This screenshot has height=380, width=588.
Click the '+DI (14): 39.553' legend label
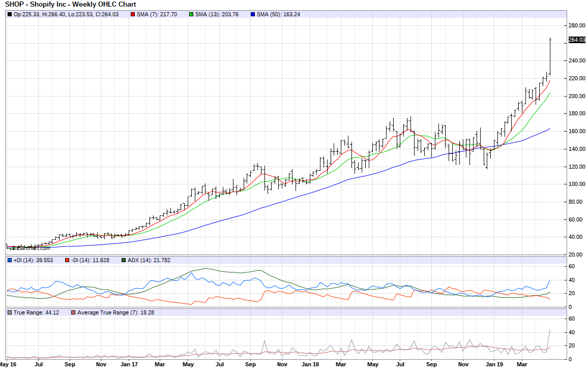pyautogui.click(x=34, y=260)
